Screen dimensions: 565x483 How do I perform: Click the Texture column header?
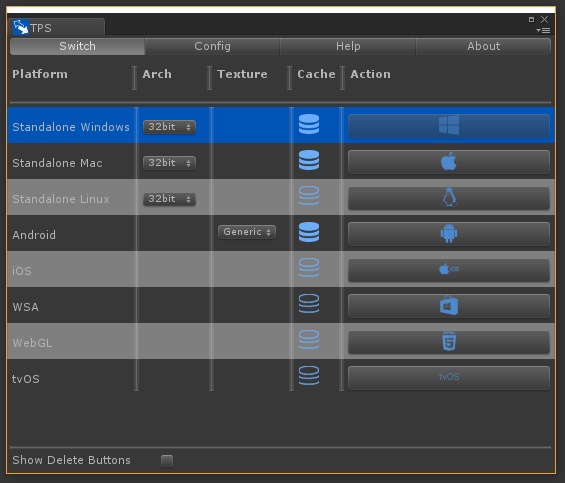[x=242, y=74]
